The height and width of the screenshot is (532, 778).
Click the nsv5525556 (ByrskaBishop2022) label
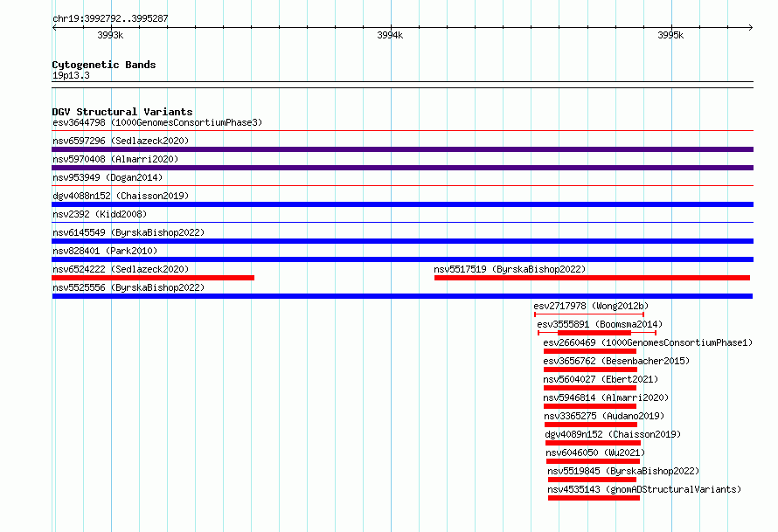129,287
